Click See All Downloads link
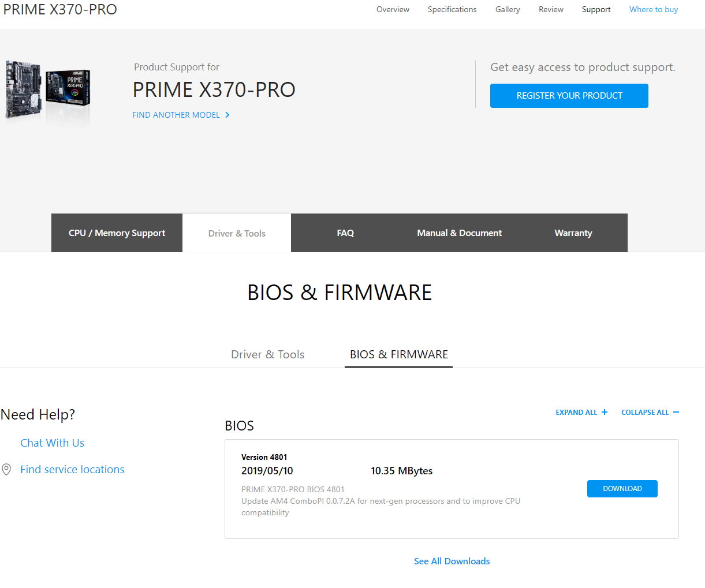Viewport: 705px width, 588px height. coord(452,561)
